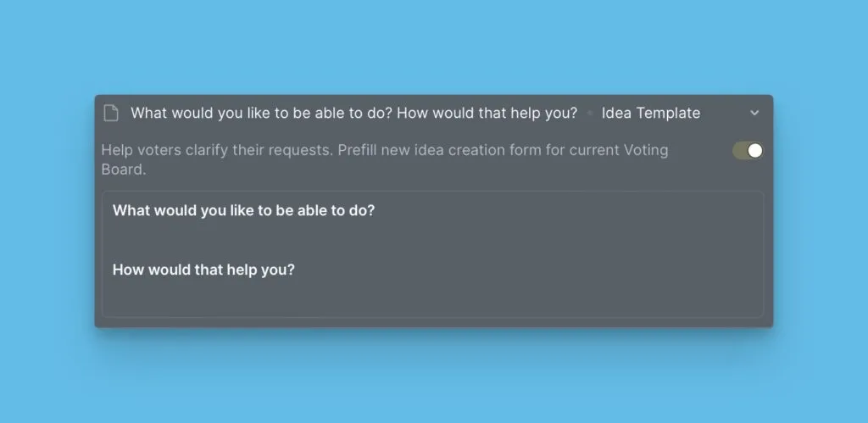Click the bold "How would that help you?" line in the editor
The height and width of the screenshot is (423, 868).
coord(203,270)
